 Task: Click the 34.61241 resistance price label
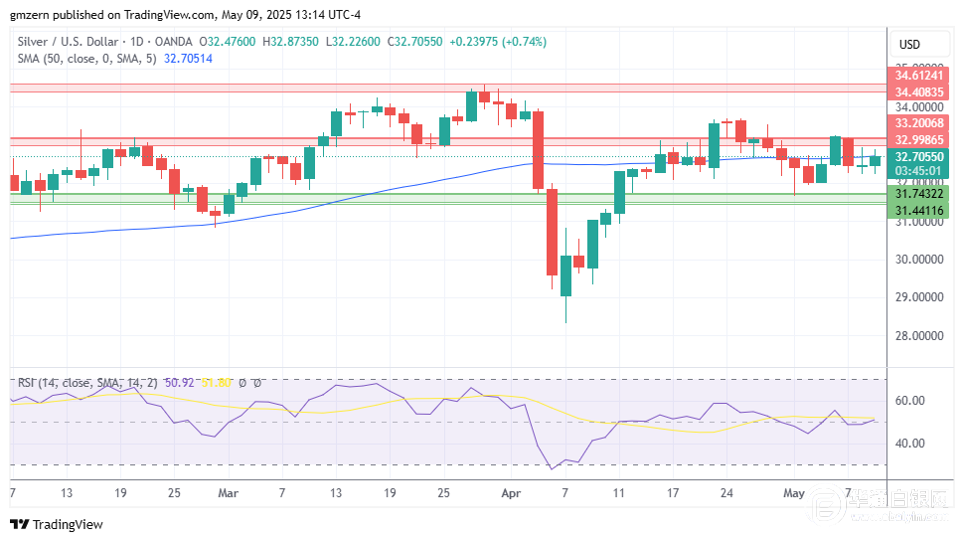[919, 75]
